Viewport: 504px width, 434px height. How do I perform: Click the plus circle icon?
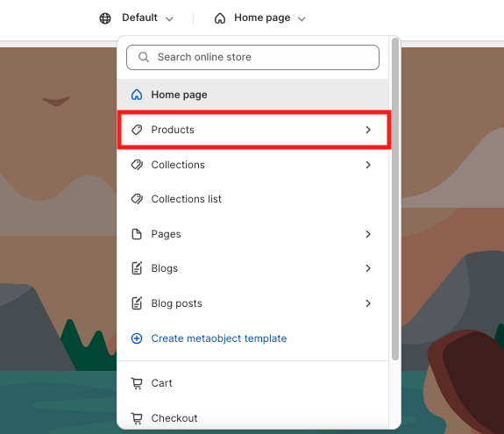point(137,338)
